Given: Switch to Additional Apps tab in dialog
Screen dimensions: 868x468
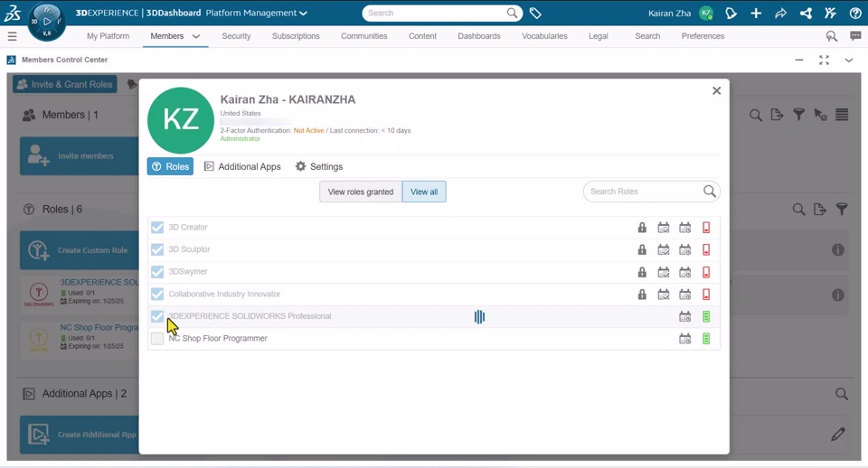Looking at the screenshot, I should [x=242, y=166].
